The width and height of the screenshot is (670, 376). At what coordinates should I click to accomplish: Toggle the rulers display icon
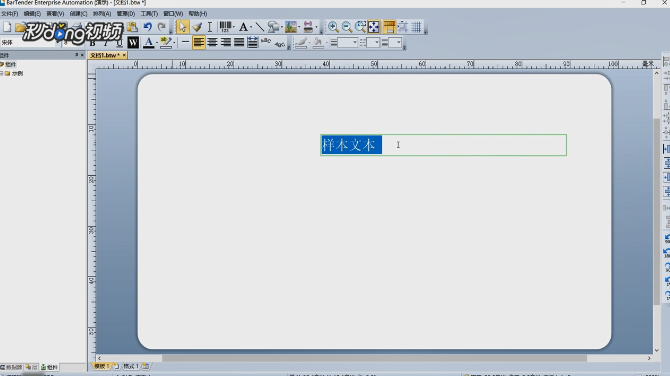(389, 27)
